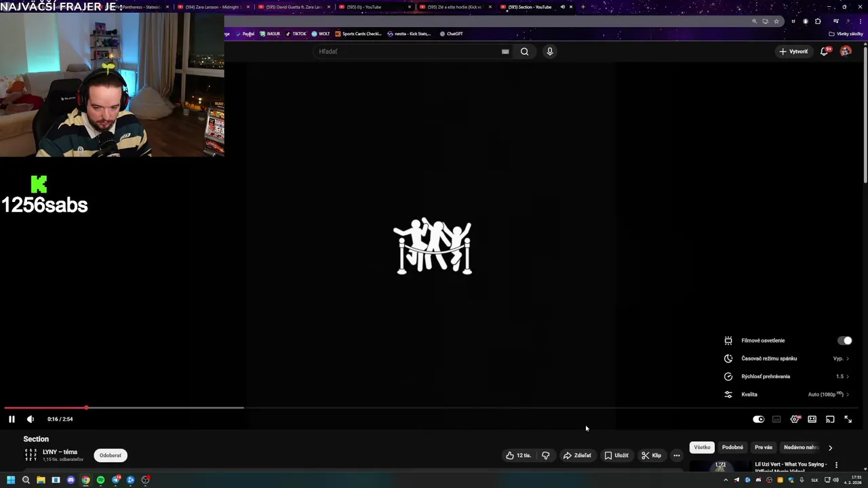Toggle the autoplay switch in player controls
Screen dimensions: 868x488
pos(759,420)
